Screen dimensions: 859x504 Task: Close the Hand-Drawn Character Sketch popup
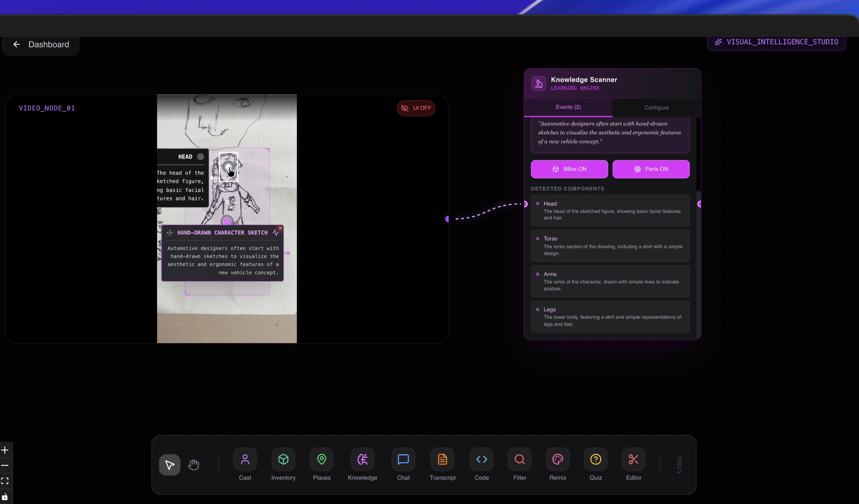click(x=280, y=228)
